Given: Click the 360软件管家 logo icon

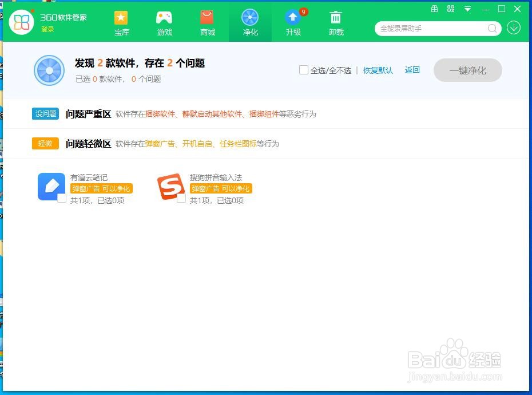Looking at the screenshot, I should click(21, 22).
